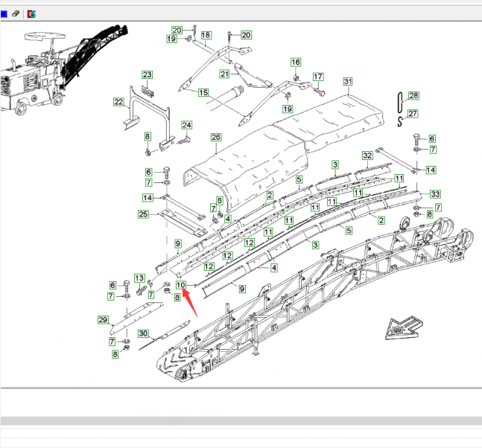The height and width of the screenshot is (448, 482).
Task: Select the eraser tool icon
Action: click(x=16, y=14)
